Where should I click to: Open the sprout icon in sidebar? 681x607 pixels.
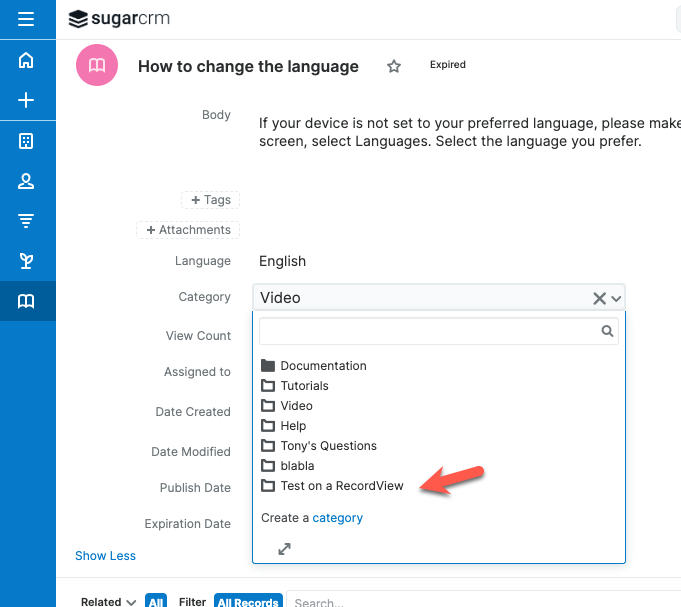(27, 261)
